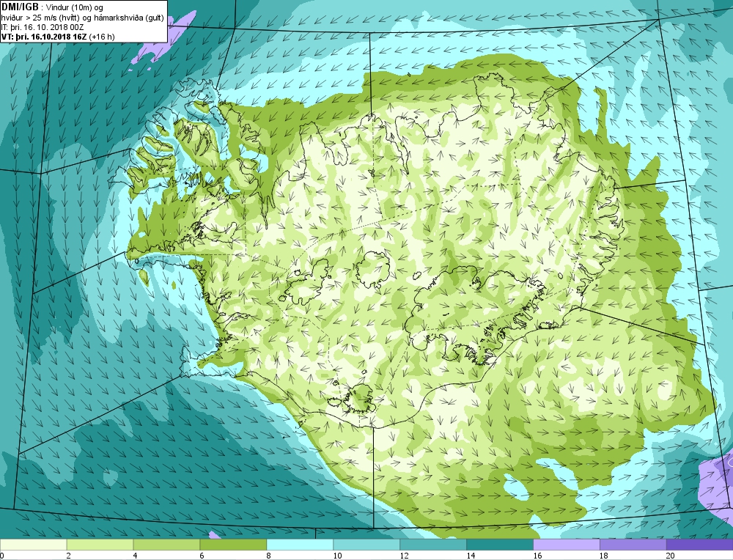Click the legend scale label '2'
The height and width of the screenshot is (560, 733).
point(69,556)
